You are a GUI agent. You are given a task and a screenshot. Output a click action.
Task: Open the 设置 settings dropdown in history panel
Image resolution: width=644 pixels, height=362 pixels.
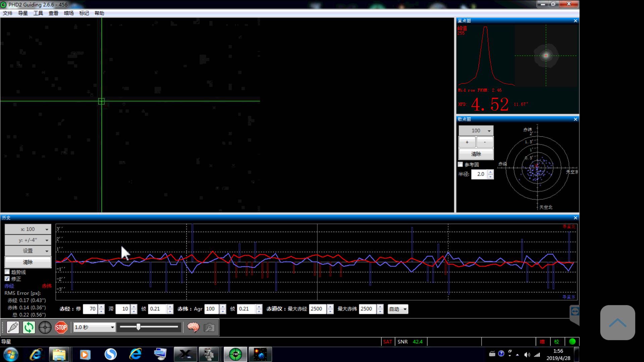[28, 251]
